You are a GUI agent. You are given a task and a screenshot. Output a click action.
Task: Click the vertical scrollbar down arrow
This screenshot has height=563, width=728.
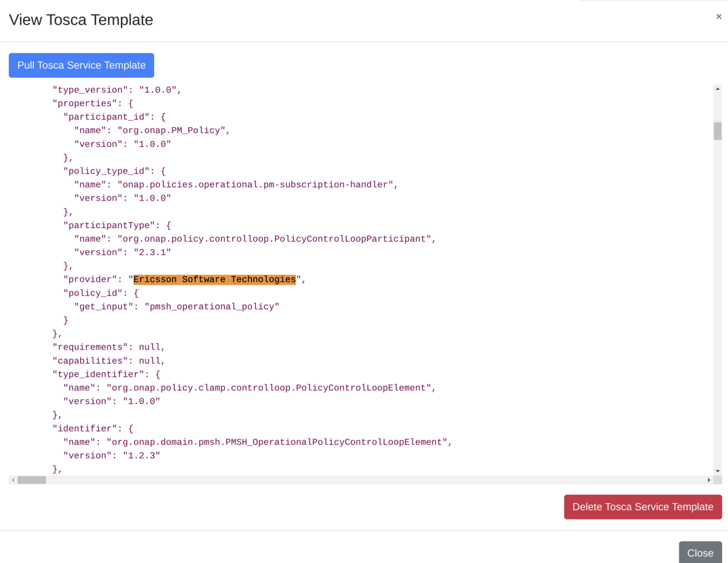tap(717, 471)
